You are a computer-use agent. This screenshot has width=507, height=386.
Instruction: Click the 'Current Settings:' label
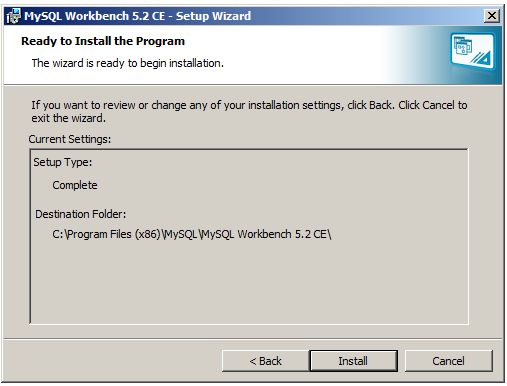(70, 139)
